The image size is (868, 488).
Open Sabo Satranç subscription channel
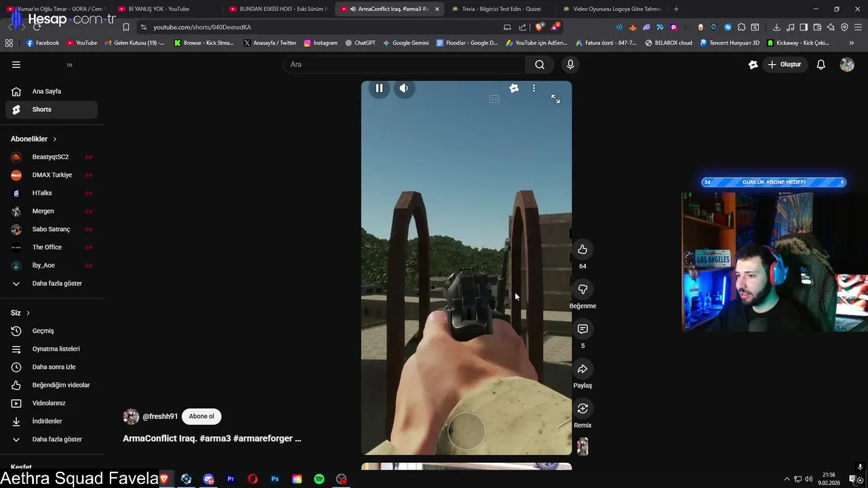pos(52,229)
